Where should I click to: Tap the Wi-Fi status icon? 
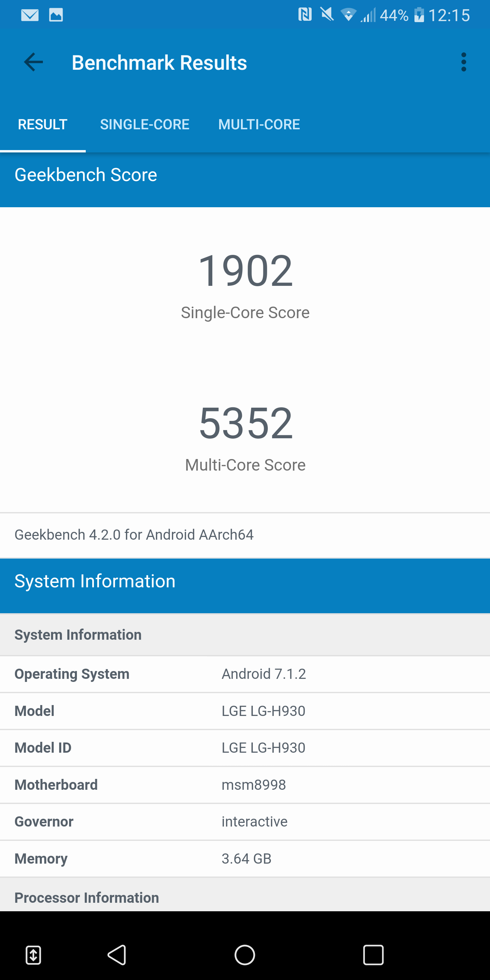click(x=348, y=15)
